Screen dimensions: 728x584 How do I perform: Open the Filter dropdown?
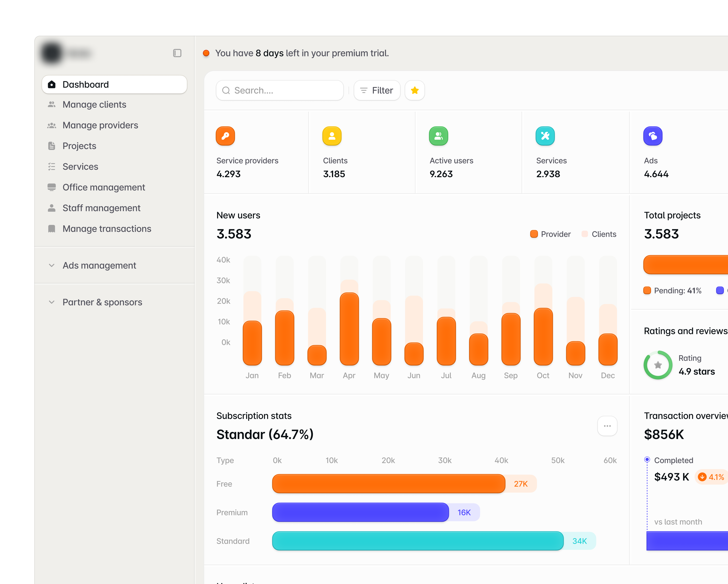(377, 90)
